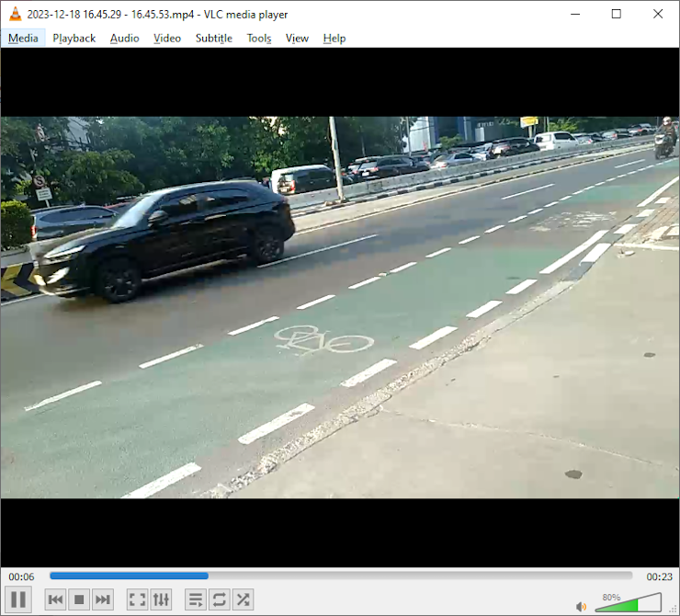Viewport: 680px width, 616px height.
Task: Open the Subtitle menu
Action: pyautogui.click(x=214, y=39)
